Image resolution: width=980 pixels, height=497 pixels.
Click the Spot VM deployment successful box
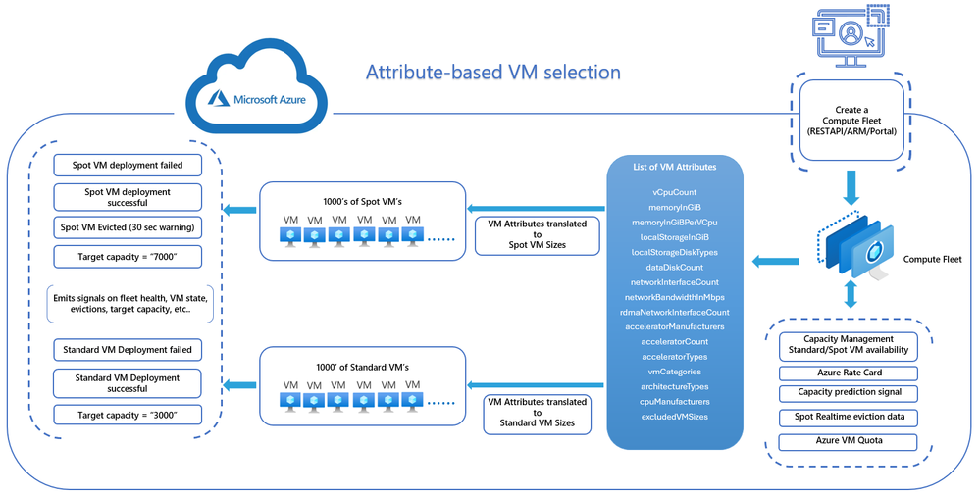coord(128,197)
